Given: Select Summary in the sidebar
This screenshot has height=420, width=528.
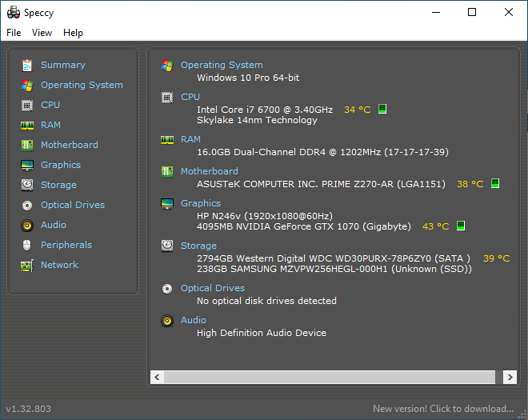Looking at the screenshot, I should click(63, 65).
